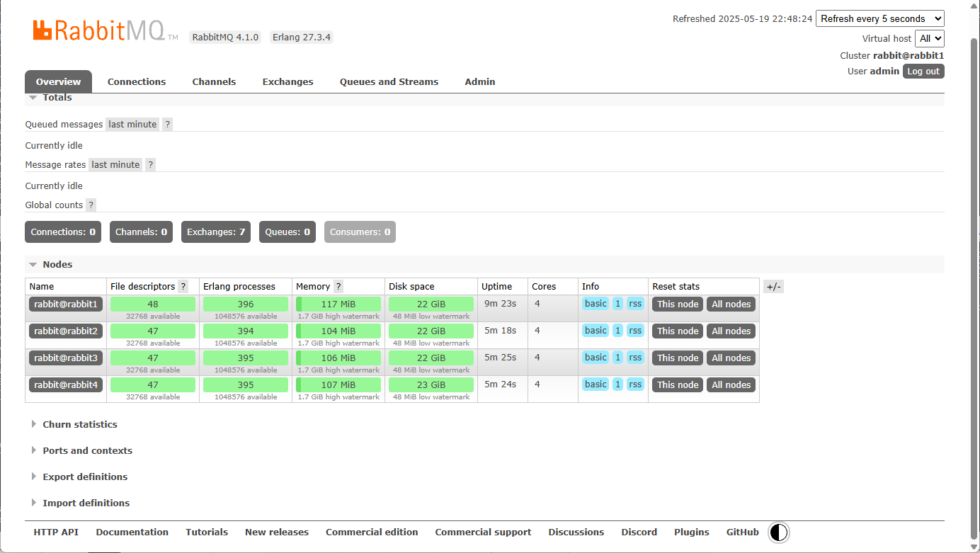The image size is (980, 553).
Task: Open the Virtual host dropdown
Action: click(x=930, y=38)
